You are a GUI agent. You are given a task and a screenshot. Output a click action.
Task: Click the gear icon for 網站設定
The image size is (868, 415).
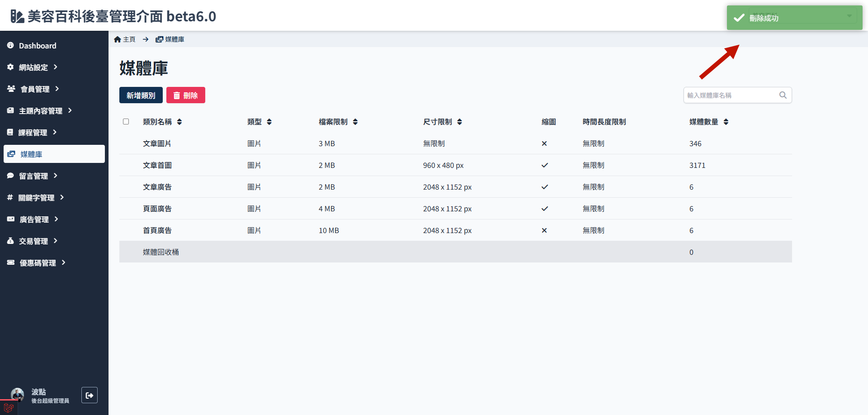[x=10, y=67]
